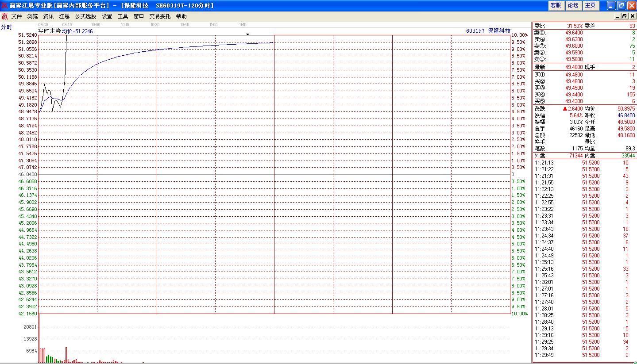The height and width of the screenshot is (364, 637).
Task: Select the 卖② row price 49.5900
Action: pos(574,53)
